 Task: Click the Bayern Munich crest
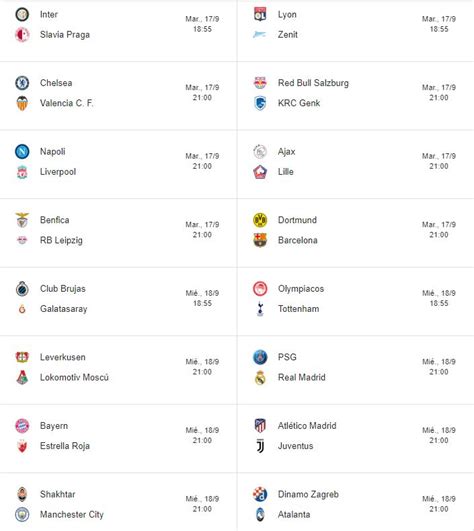(x=22, y=426)
